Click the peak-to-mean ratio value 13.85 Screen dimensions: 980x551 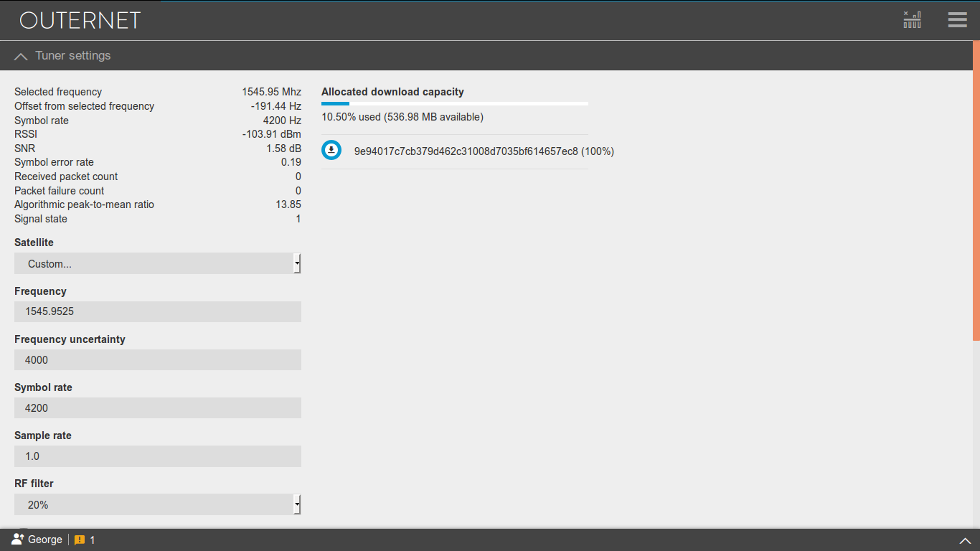coord(288,204)
